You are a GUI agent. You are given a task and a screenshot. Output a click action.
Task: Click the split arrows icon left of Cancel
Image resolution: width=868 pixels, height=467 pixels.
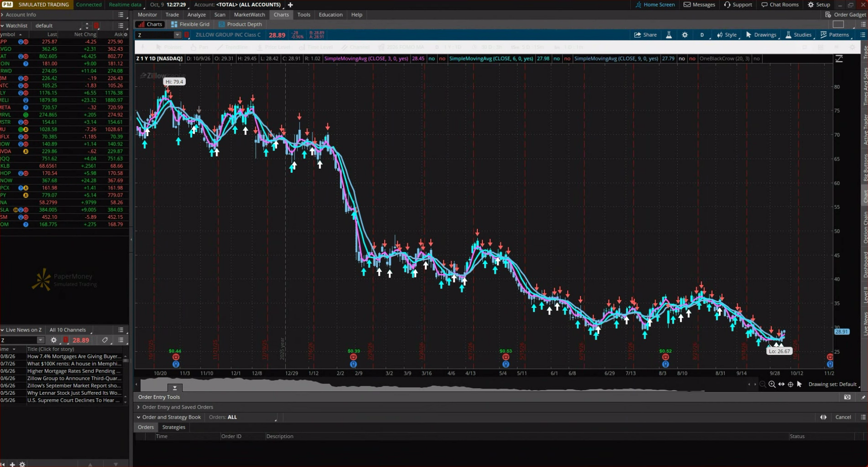(823, 417)
